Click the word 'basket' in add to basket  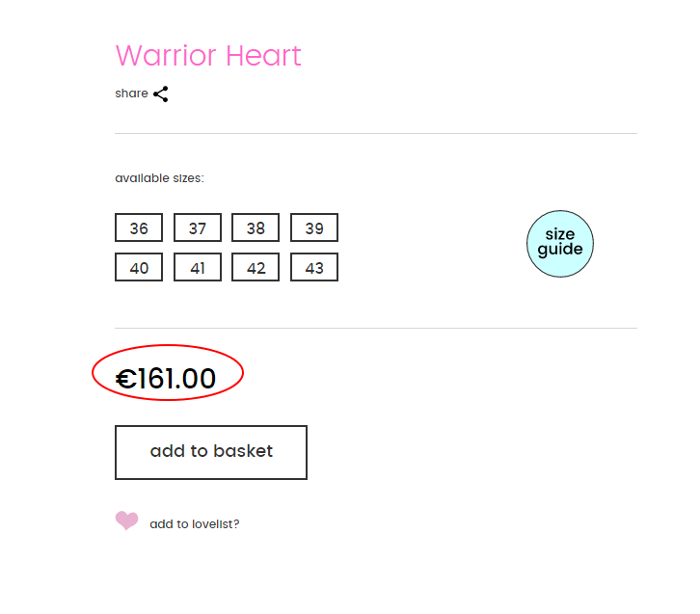point(243,451)
